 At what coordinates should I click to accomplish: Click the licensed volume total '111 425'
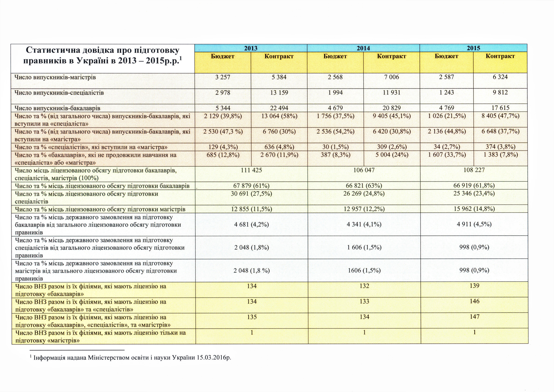click(x=251, y=170)
